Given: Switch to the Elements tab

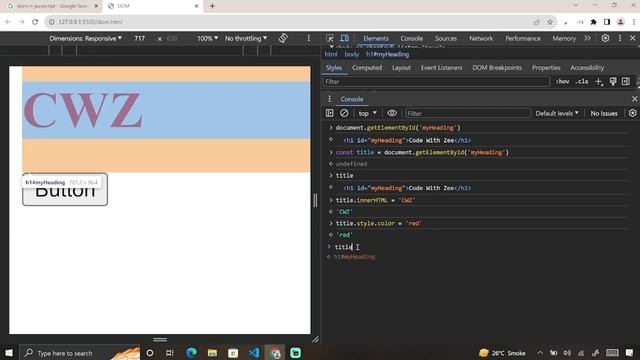Looking at the screenshot, I should (376, 38).
